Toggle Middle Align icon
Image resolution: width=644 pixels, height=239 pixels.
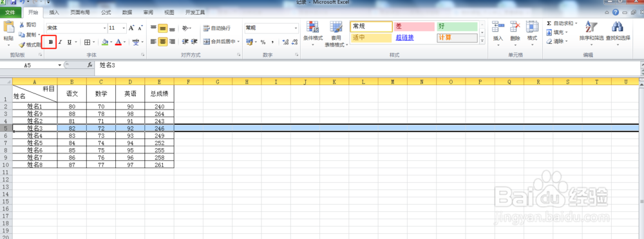pos(163,28)
